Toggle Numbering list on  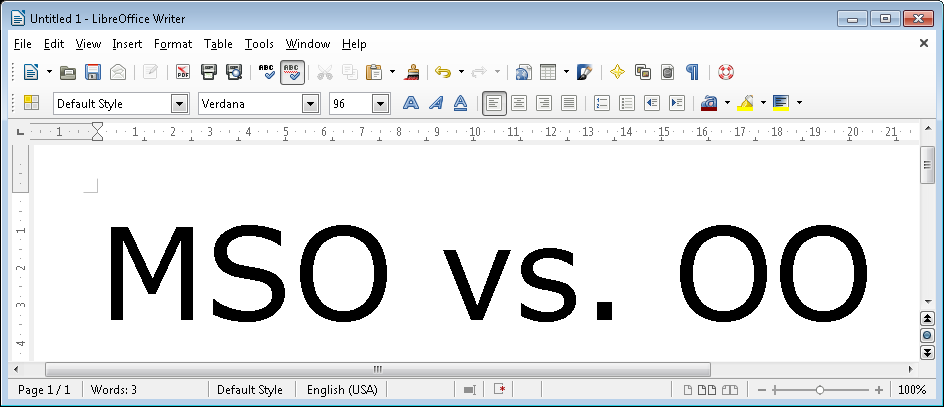click(x=602, y=103)
